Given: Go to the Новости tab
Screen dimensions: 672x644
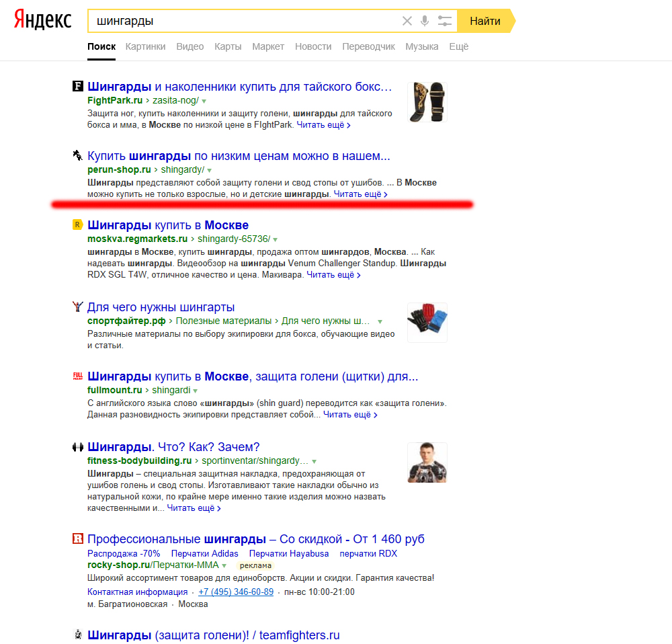Looking at the screenshot, I should click(x=313, y=46).
